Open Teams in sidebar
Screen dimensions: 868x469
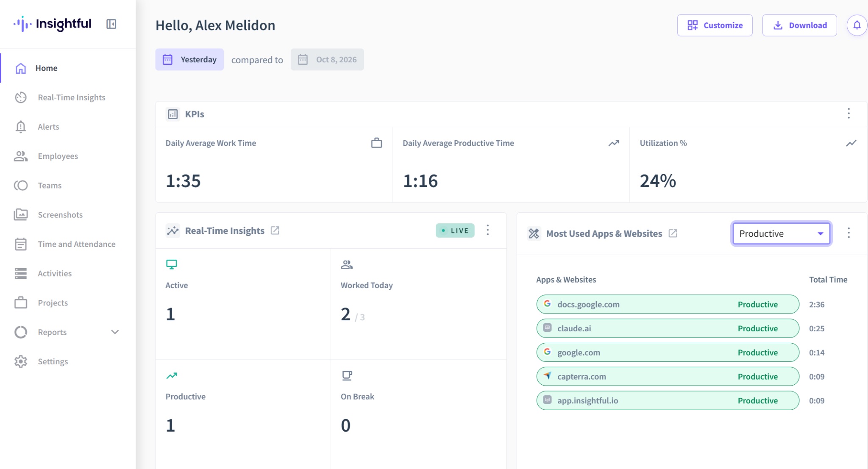pos(68,186)
